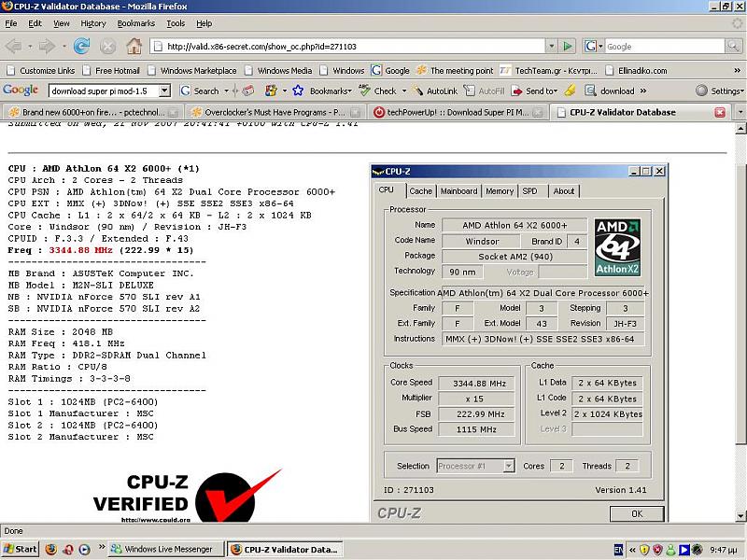This screenshot has width=747, height=560.
Task: Click the search magnifier in the Firefox search box
Action: pyautogui.click(x=733, y=46)
